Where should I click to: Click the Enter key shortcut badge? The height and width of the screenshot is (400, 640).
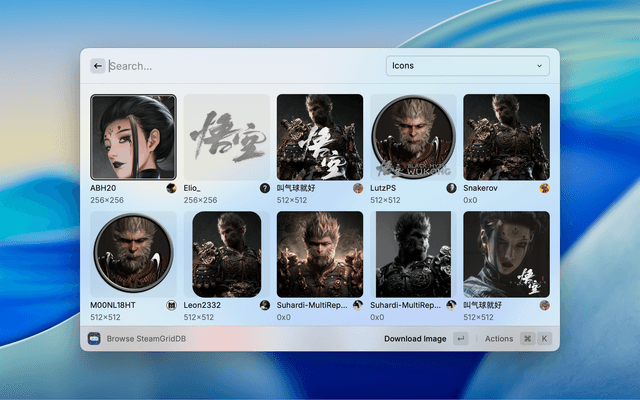point(460,339)
